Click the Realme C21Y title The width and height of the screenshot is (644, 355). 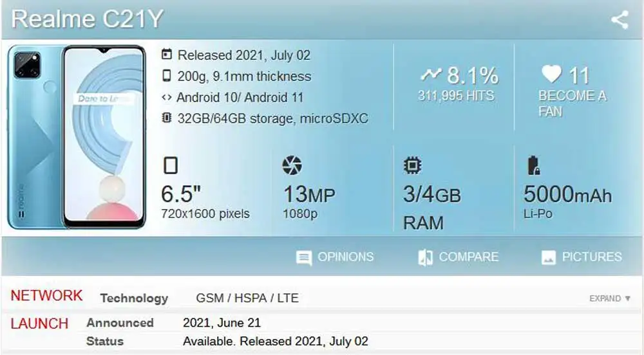pos(88,19)
